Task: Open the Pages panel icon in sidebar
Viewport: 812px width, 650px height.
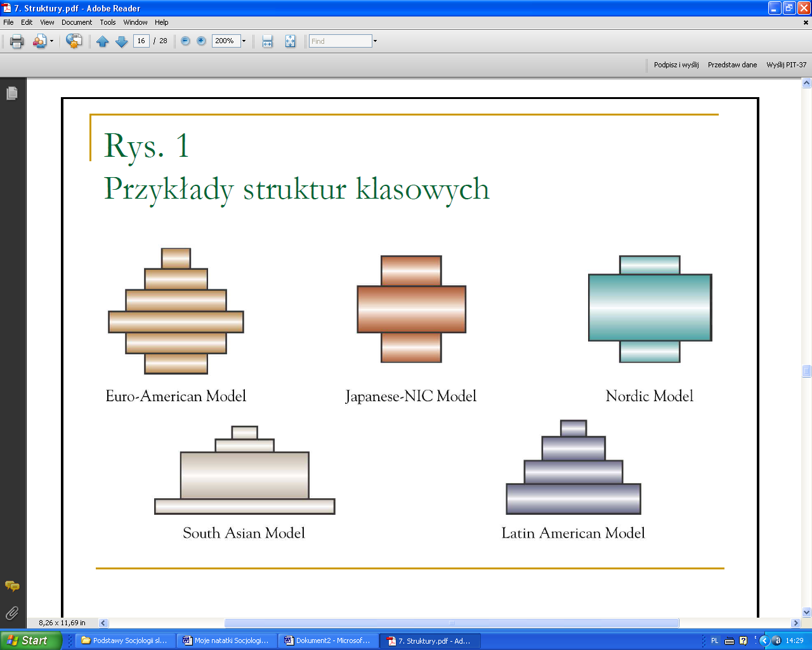Action: pyautogui.click(x=12, y=93)
